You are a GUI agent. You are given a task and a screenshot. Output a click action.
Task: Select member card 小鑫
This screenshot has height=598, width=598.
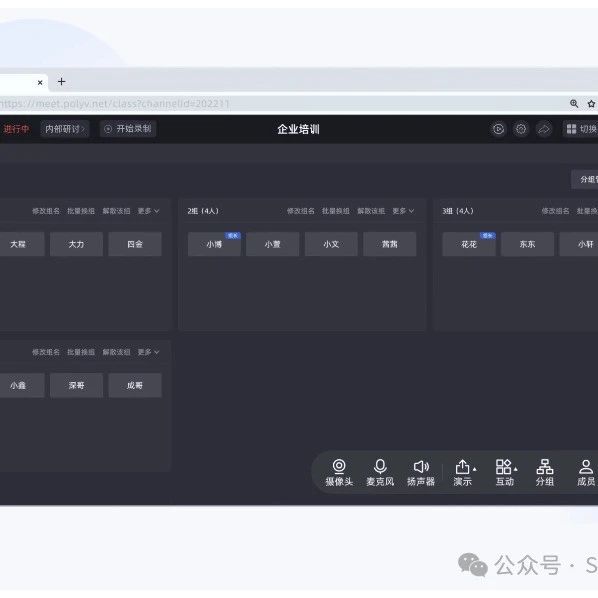[22, 385]
